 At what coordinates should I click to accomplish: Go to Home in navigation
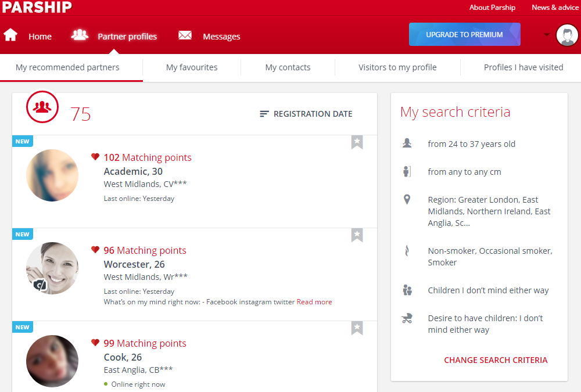[40, 37]
